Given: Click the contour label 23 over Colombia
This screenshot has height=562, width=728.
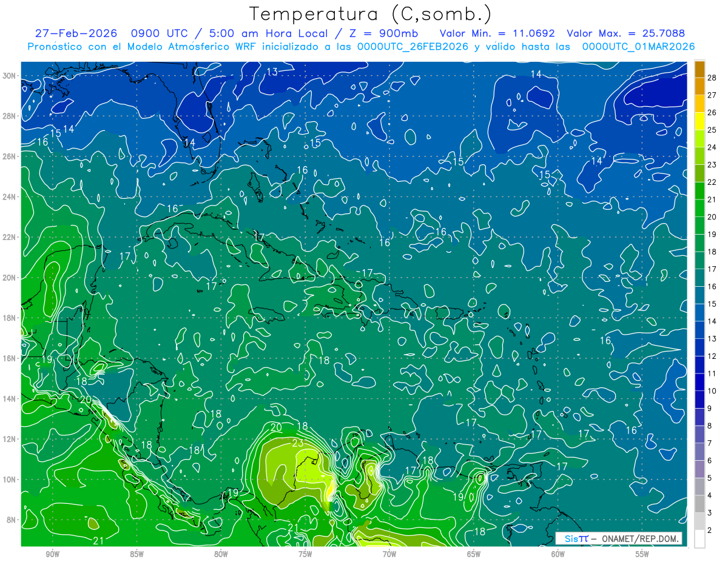Looking at the screenshot, I should coord(298,443).
